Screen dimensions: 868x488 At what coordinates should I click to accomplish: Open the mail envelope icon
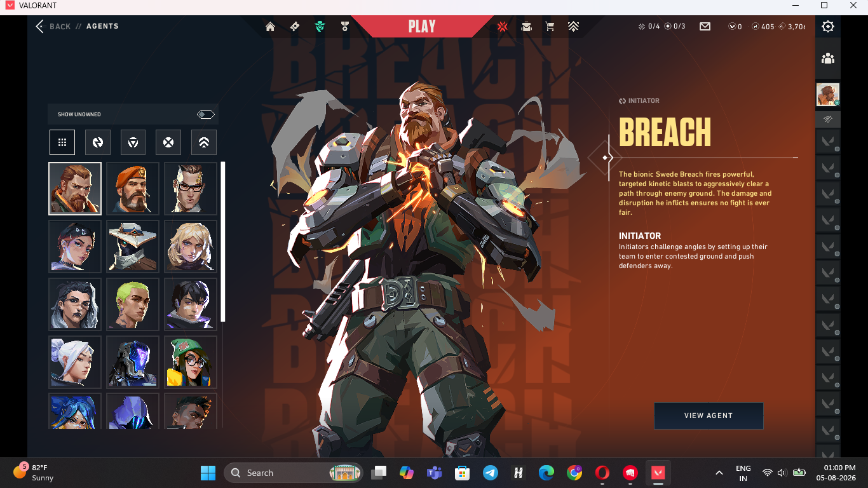click(705, 27)
